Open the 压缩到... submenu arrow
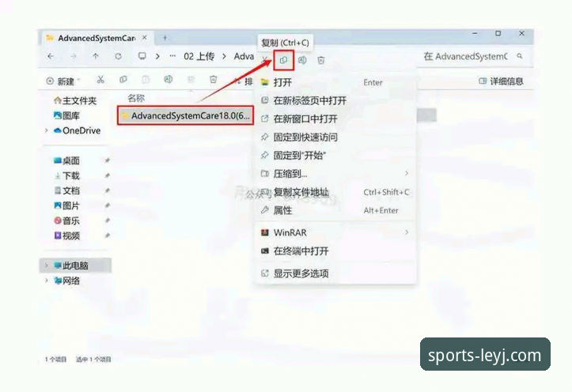The image size is (572, 392). [x=407, y=173]
